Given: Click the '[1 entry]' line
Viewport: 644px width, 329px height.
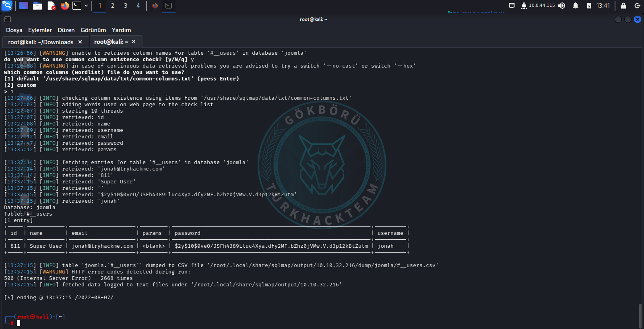Looking at the screenshot, I should [19, 220].
